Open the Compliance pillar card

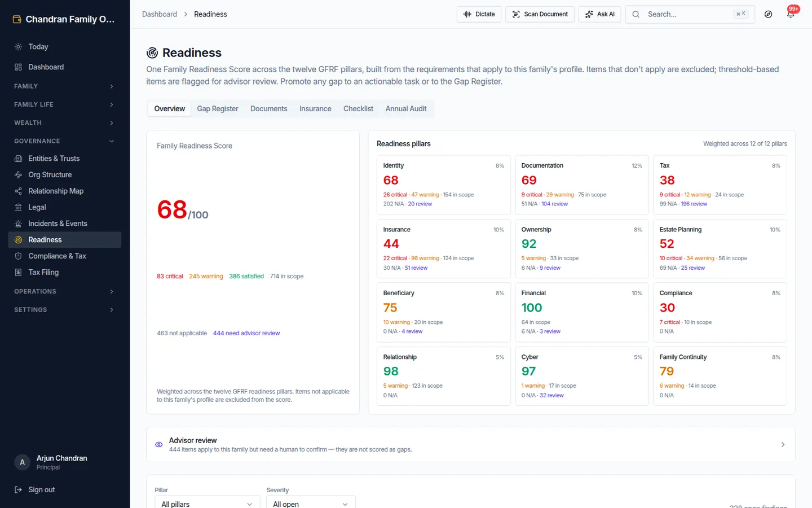pos(720,313)
